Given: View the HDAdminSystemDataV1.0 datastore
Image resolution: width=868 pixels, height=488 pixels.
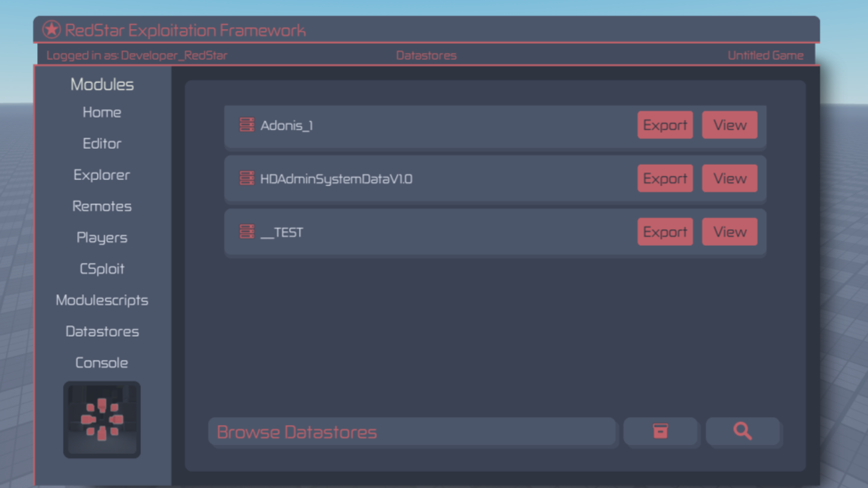Looking at the screenshot, I should coord(729,178).
